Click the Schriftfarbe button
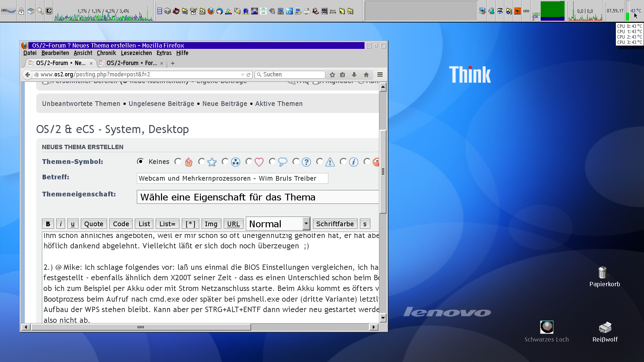644x362 pixels. [x=335, y=224]
